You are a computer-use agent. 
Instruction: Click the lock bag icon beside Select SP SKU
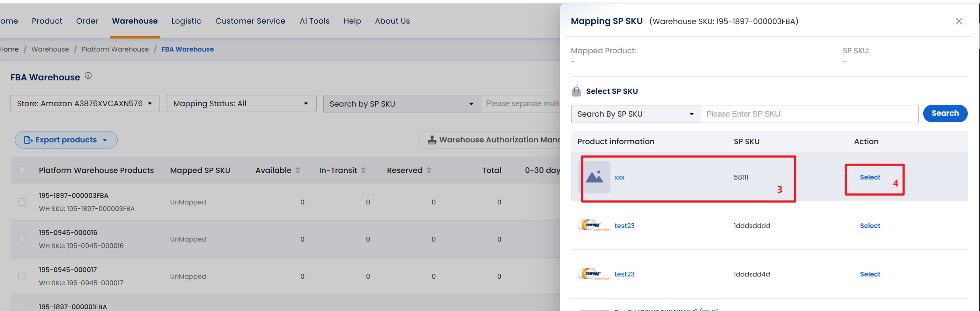pos(576,91)
